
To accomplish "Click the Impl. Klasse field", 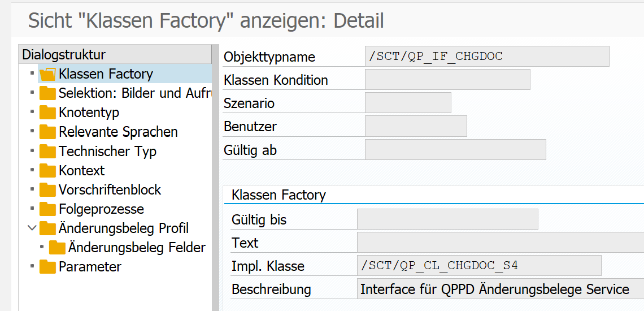I will [479, 266].
